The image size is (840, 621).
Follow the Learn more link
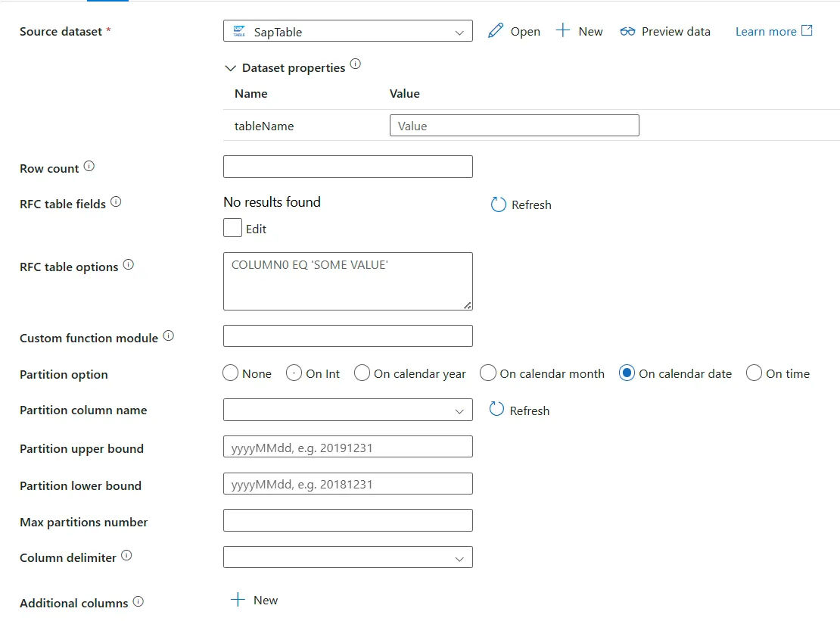(766, 31)
